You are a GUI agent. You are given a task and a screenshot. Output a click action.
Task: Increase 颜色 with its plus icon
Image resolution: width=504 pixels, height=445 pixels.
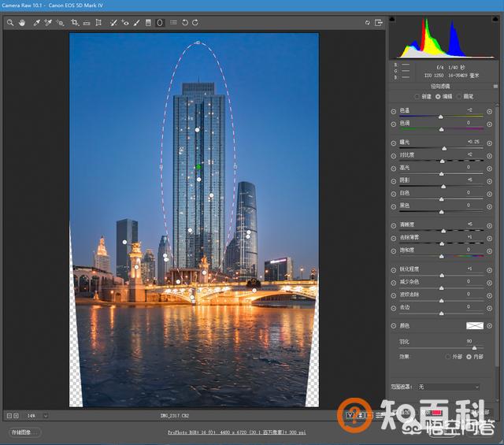click(x=489, y=326)
